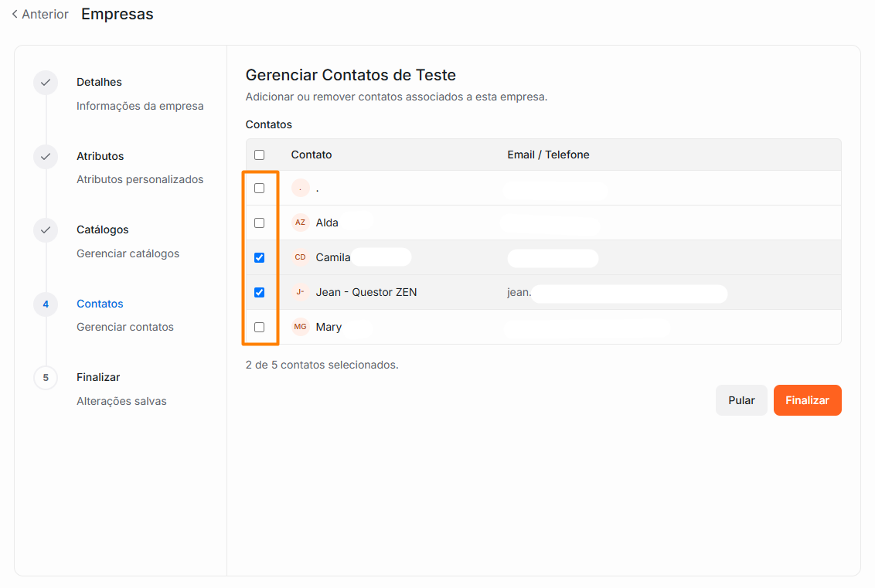Click the Empresas page title
Image resolution: width=875 pixels, height=588 pixels.
[117, 14]
